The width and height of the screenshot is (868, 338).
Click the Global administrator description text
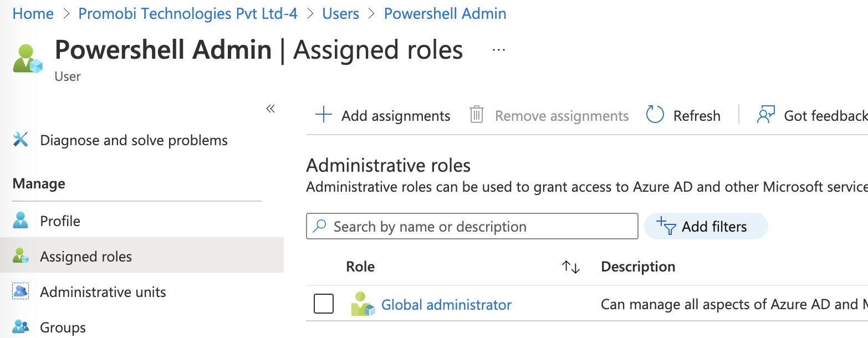point(734,304)
